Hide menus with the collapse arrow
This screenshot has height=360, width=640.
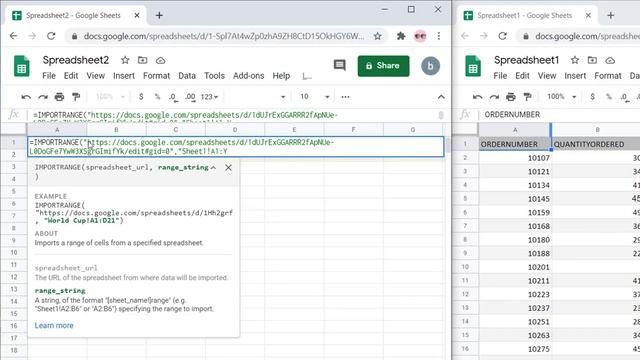click(441, 97)
